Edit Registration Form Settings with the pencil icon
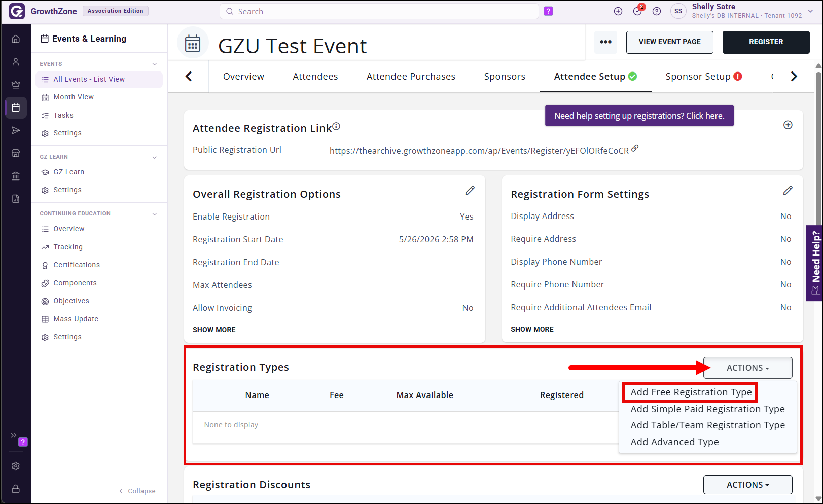The image size is (823, 504). pos(788,190)
